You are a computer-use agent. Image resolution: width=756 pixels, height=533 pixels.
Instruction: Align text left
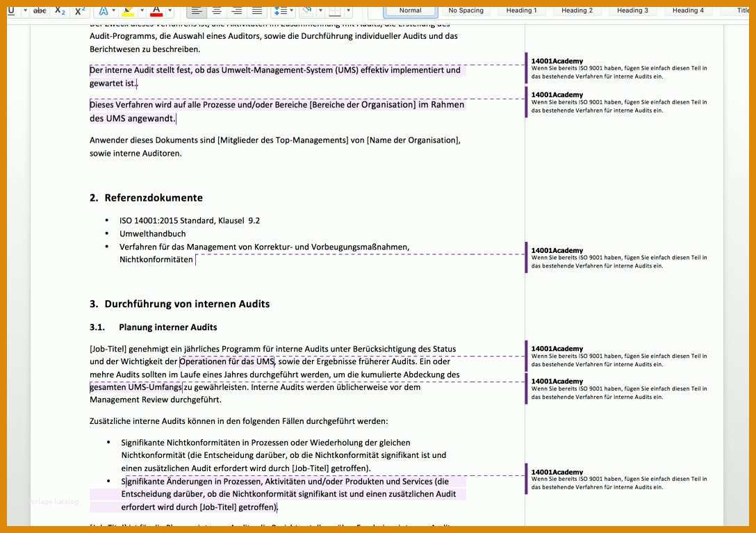click(x=196, y=10)
